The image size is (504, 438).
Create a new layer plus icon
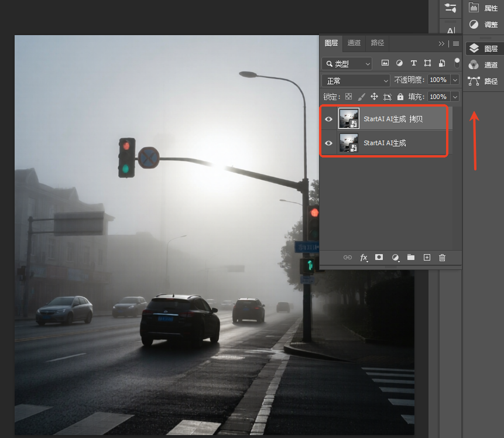pos(427,257)
